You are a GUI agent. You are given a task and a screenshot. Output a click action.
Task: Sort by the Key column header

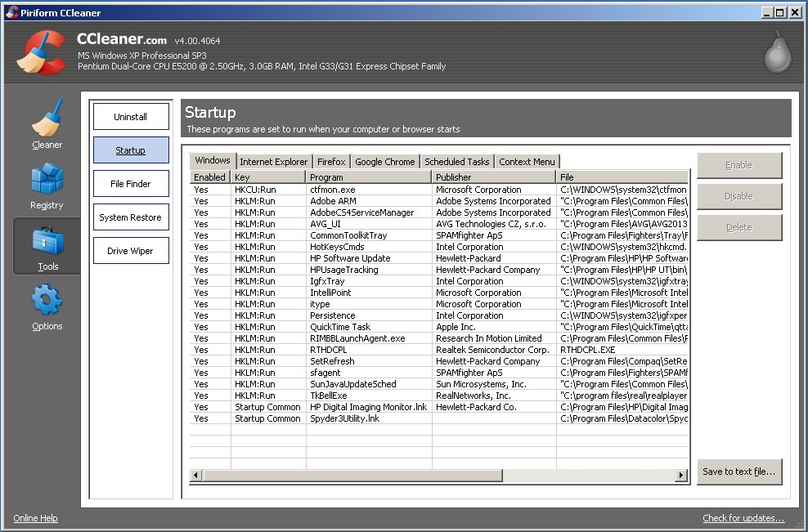268,177
